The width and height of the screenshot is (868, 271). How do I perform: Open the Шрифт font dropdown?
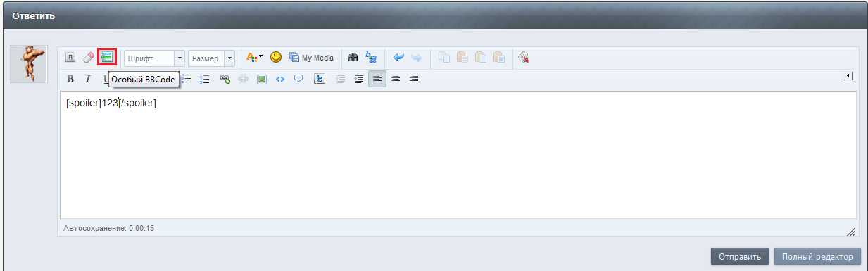154,58
